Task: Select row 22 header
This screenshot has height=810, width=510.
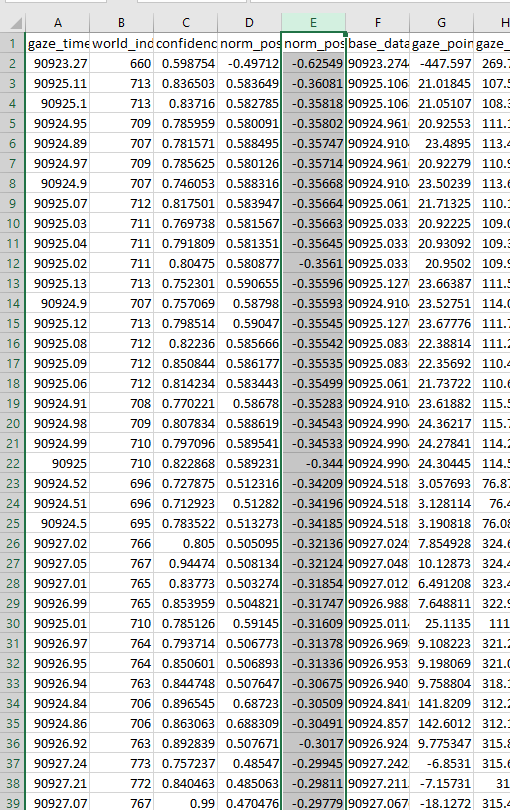Action: pyautogui.click(x=13, y=464)
